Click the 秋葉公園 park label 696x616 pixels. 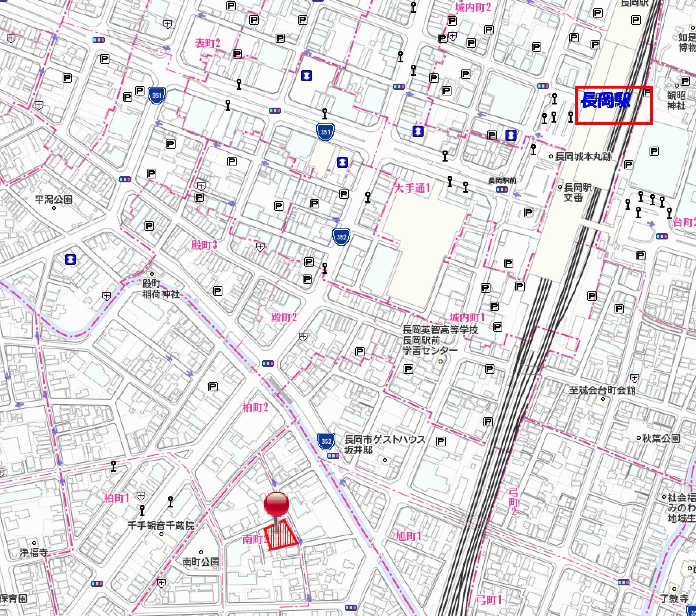(x=661, y=438)
